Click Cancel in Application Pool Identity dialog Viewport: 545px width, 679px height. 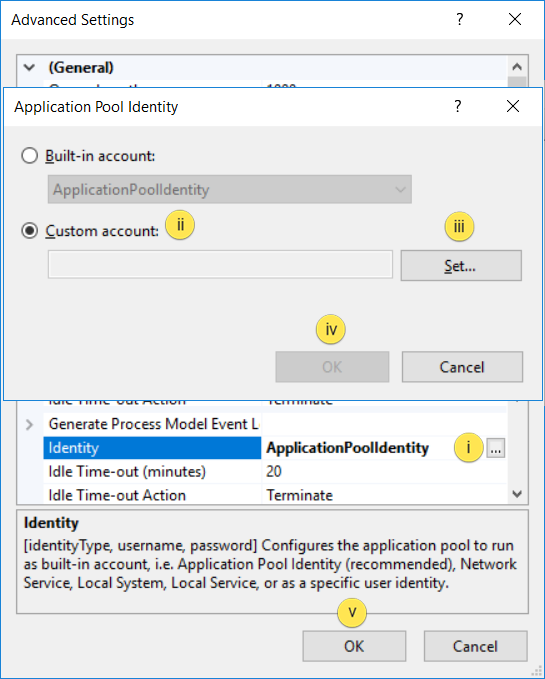(462, 367)
